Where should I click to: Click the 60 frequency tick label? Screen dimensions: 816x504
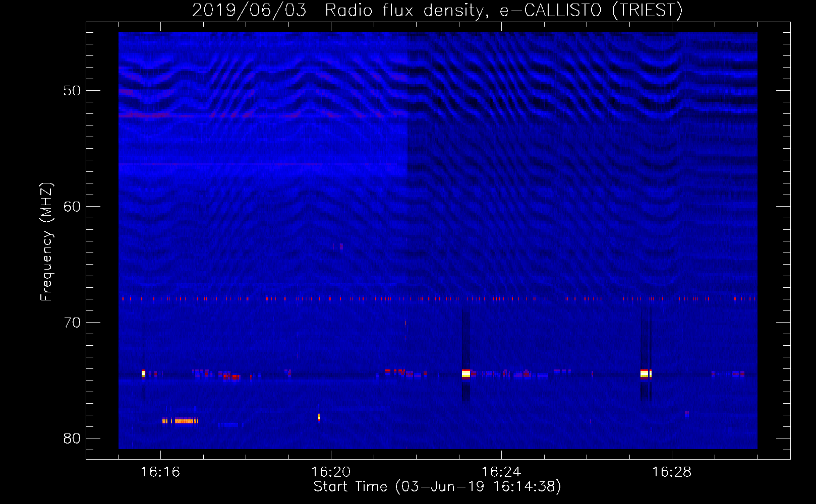[x=72, y=207]
